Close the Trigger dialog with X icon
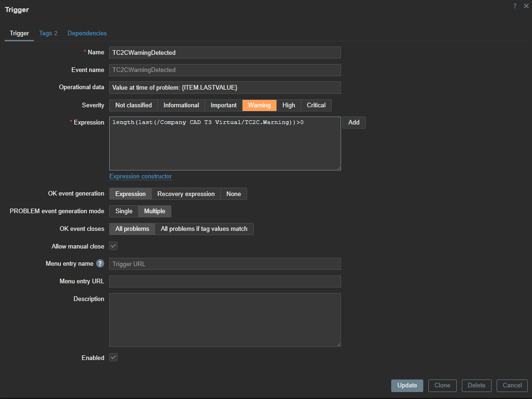The width and height of the screenshot is (532, 399). point(526,6)
